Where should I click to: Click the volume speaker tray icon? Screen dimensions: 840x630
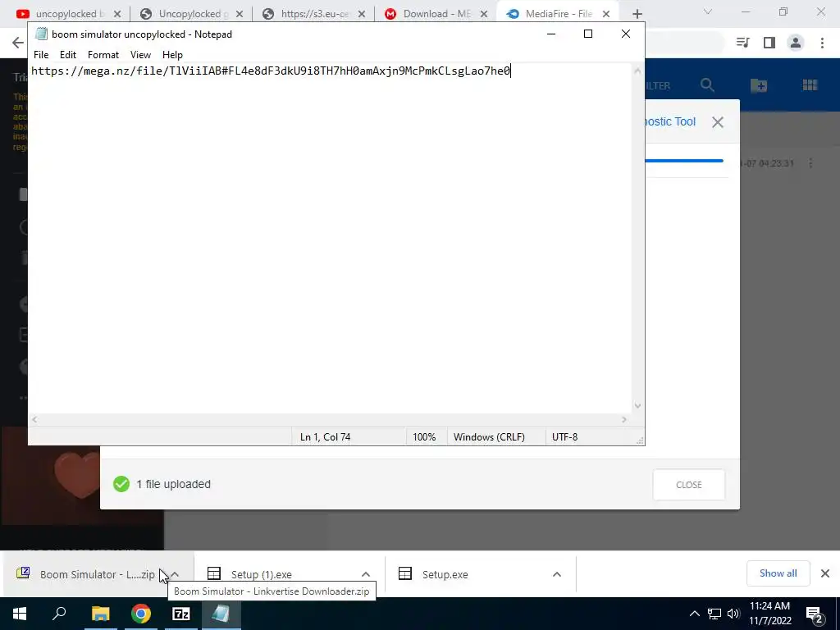tap(733, 614)
